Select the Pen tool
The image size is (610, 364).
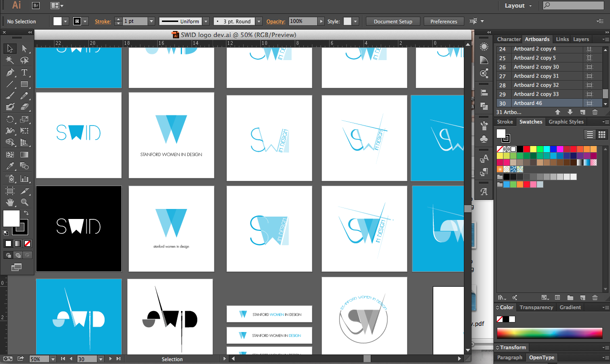click(10, 73)
